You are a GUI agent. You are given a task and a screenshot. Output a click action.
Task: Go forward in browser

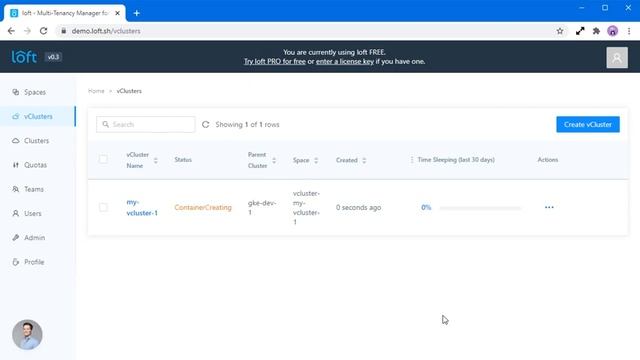(27, 31)
